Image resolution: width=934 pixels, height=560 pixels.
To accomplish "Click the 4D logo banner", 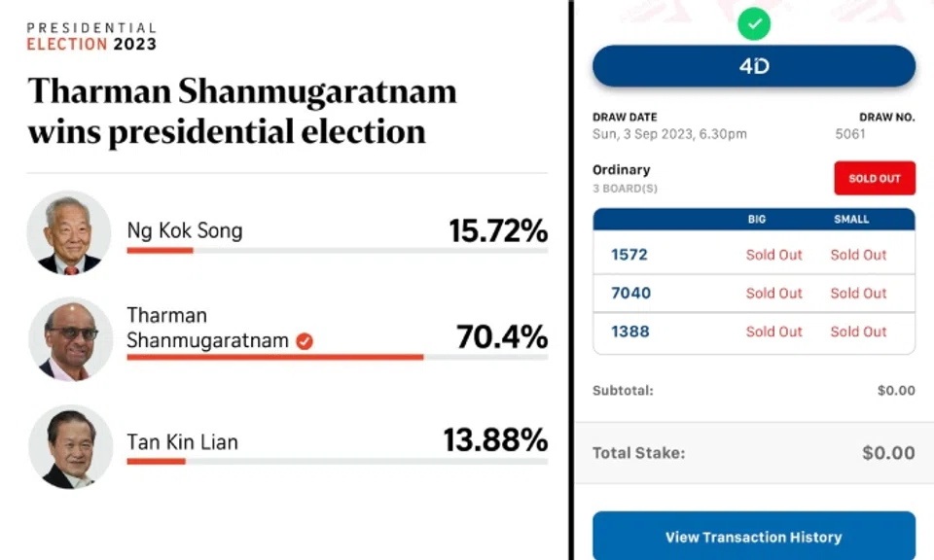I will 754,67.
